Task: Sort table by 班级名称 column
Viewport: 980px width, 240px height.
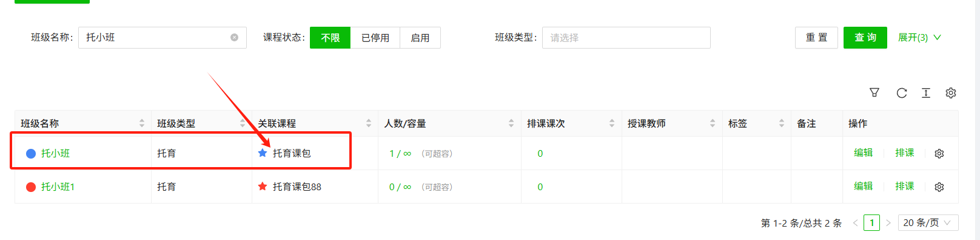Action: coord(142,123)
